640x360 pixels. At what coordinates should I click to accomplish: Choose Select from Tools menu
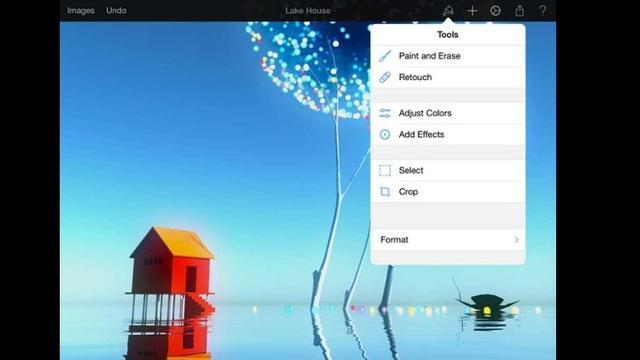(448, 170)
